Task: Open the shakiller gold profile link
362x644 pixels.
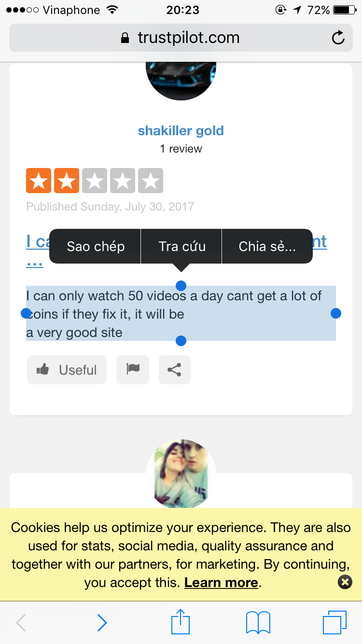Action: 181,130
